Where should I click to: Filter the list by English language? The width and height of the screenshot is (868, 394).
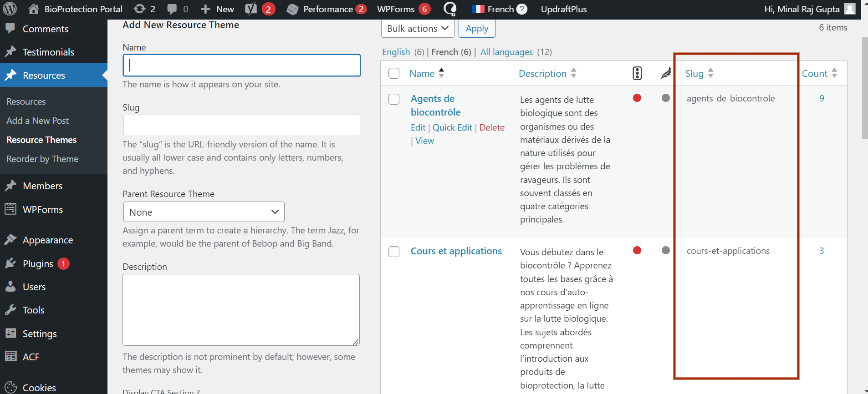396,52
